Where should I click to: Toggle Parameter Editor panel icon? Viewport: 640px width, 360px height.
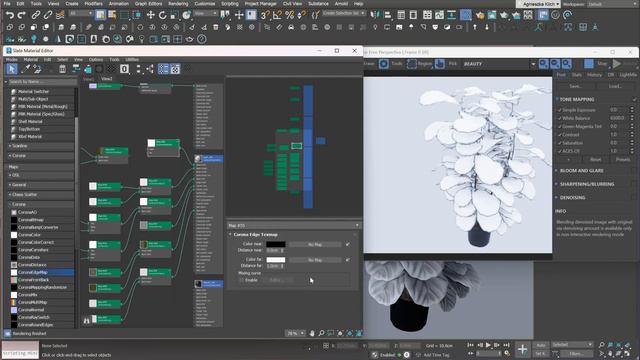pyautogui.click(x=175, y=69)
